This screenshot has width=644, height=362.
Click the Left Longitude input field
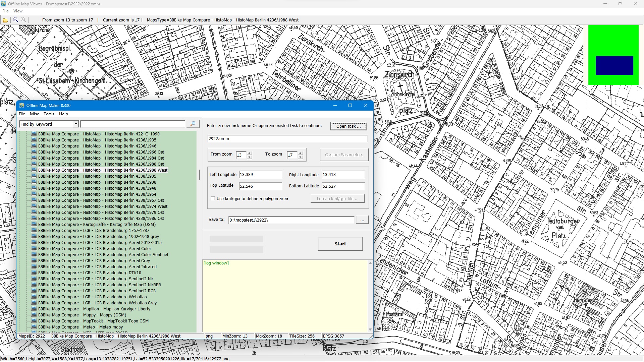point(260,175)
